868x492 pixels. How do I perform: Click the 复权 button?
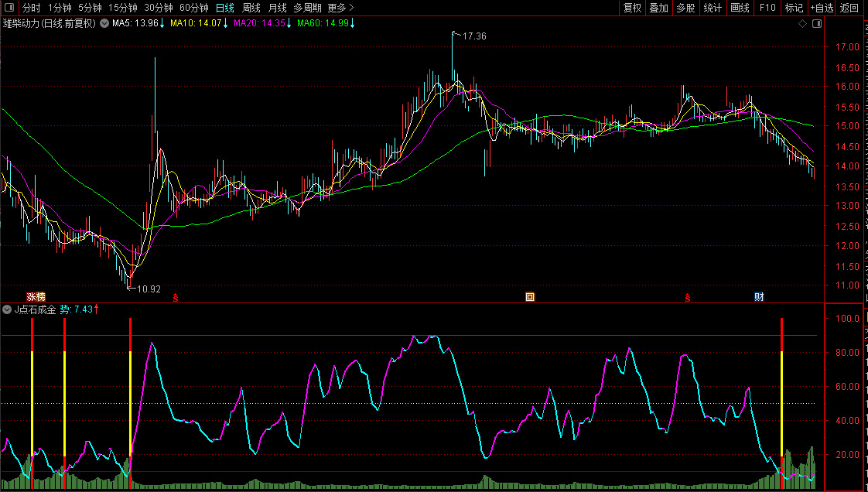point(633,8)
